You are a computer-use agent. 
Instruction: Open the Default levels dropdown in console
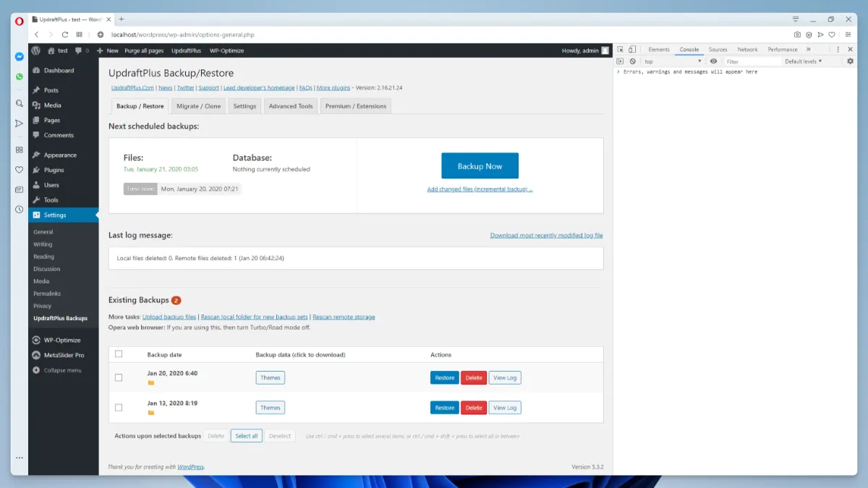click(x=803, y=61)
